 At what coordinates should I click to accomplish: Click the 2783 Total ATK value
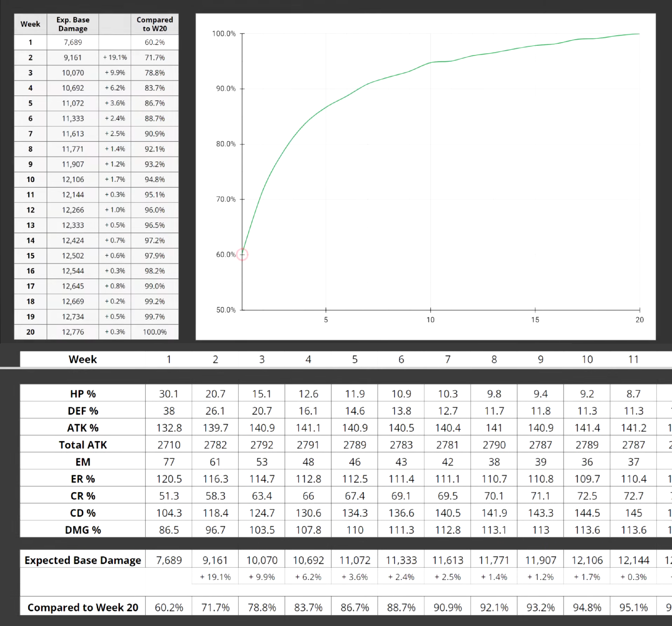401,445
